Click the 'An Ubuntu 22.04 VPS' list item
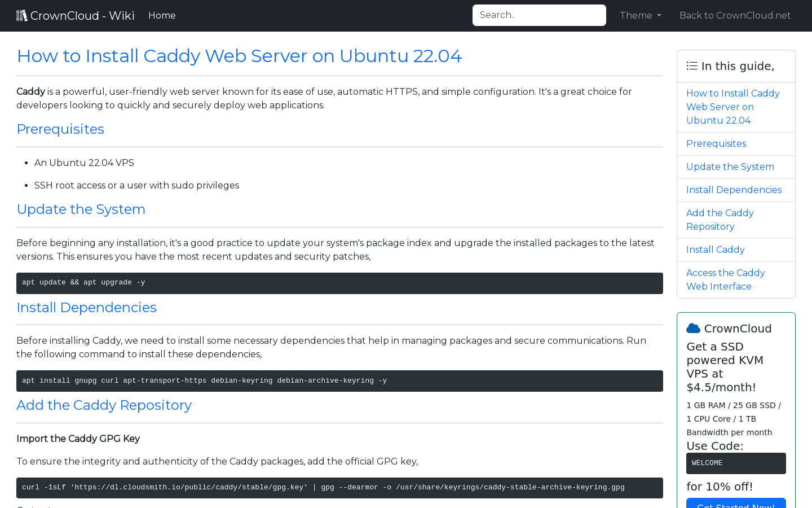 [84, 163]
